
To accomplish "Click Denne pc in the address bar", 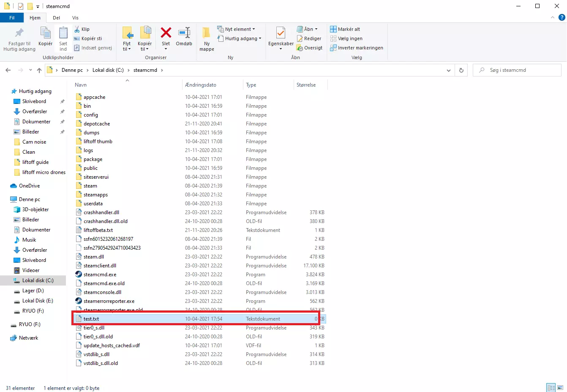I will 72,70.
